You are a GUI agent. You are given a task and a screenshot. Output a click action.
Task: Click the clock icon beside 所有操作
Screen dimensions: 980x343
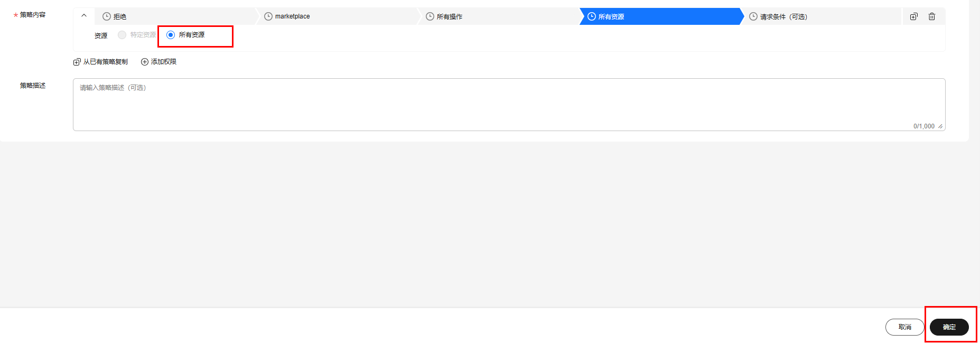[x=430, y=16]
